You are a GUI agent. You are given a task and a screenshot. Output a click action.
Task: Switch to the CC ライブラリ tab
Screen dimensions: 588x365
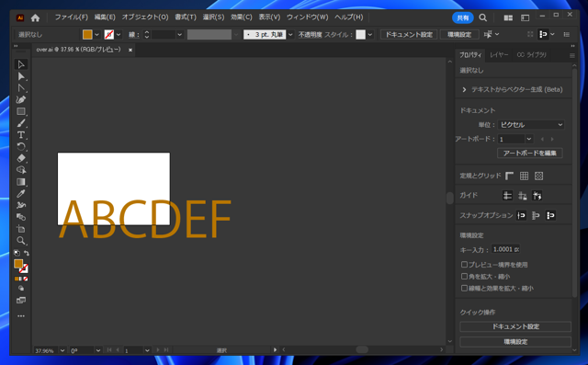531,55
